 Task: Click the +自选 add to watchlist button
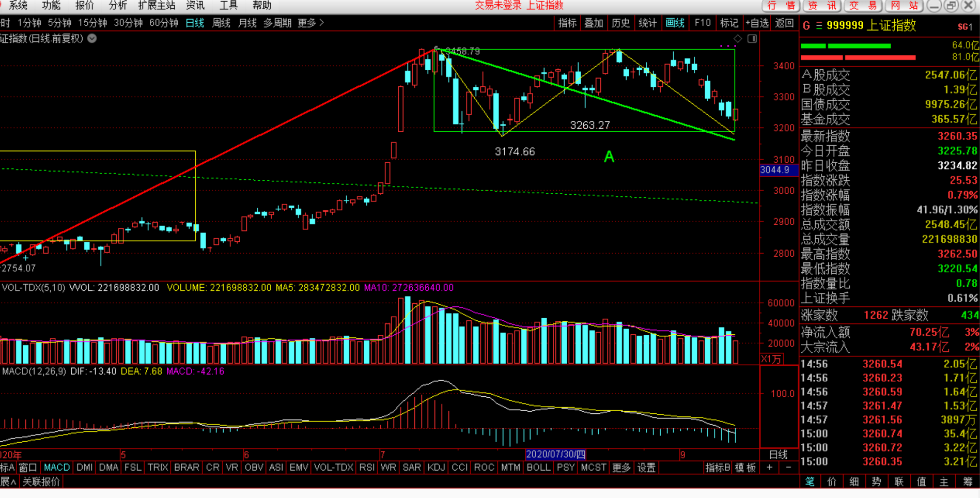pyautogui.click(x=757, y=23)
